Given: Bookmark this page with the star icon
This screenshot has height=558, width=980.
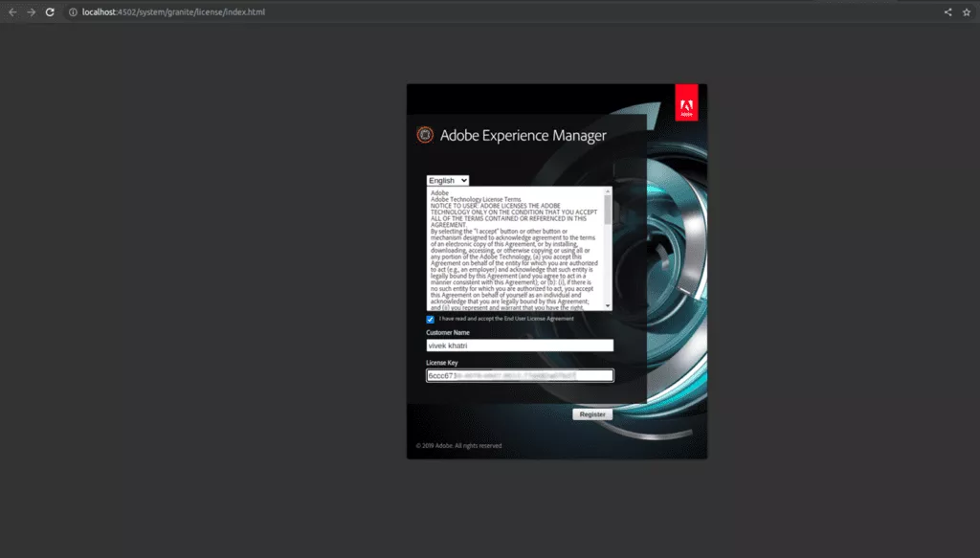Looking at the screenshot, I should pos(967,12).
